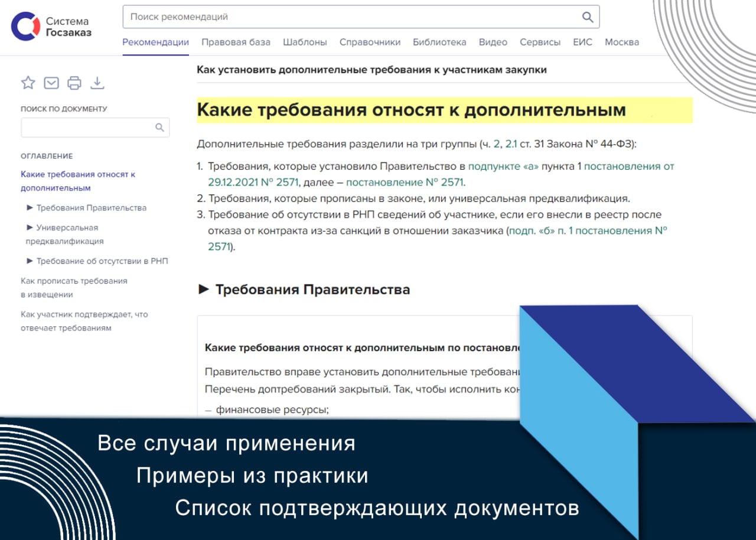The width and height of the screenshot is (756, 540).
Task: Click banner text Все случаи применения
Action: (x=226, y=443)
